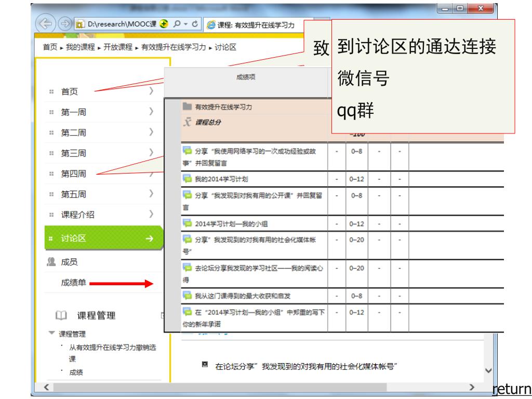Open the 我的2014学习计划 grade item
The image size is (532, 399).
pos(221,179)
